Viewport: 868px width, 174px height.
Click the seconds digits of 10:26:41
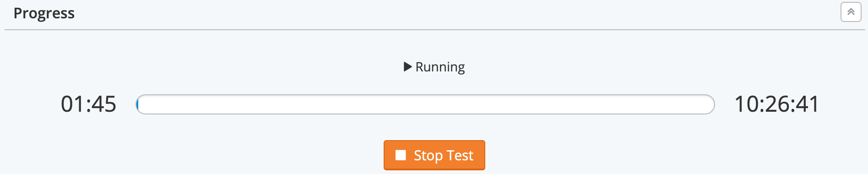point(807,104)
